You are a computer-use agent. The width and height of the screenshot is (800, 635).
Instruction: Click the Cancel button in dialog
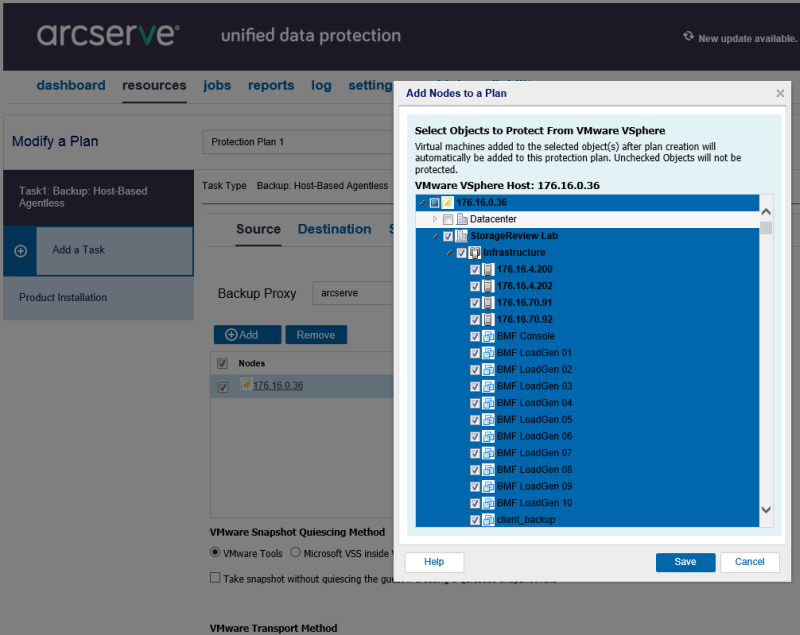(749, 562)
